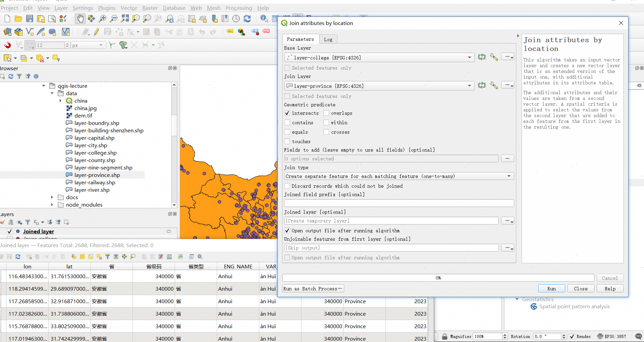Enable Discard records which could not be joined
644x342 pixels.
pyautogui.click(x=287, y=186)
